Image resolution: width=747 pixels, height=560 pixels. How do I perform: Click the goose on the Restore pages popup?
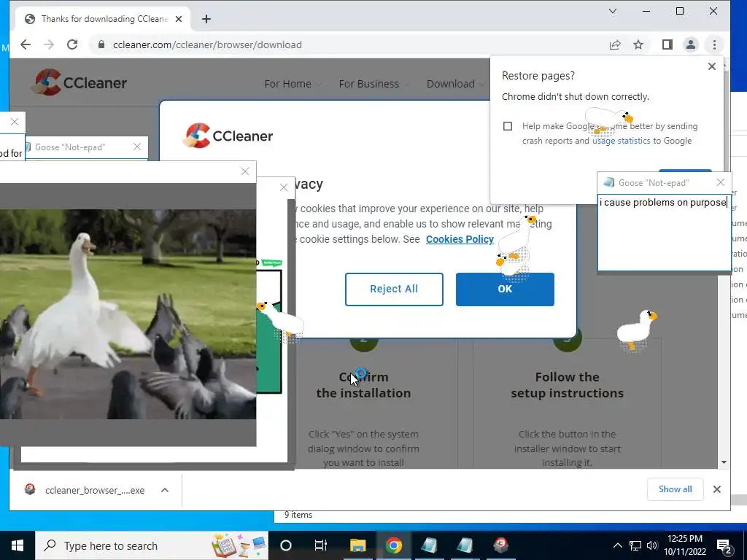[608, 120]
